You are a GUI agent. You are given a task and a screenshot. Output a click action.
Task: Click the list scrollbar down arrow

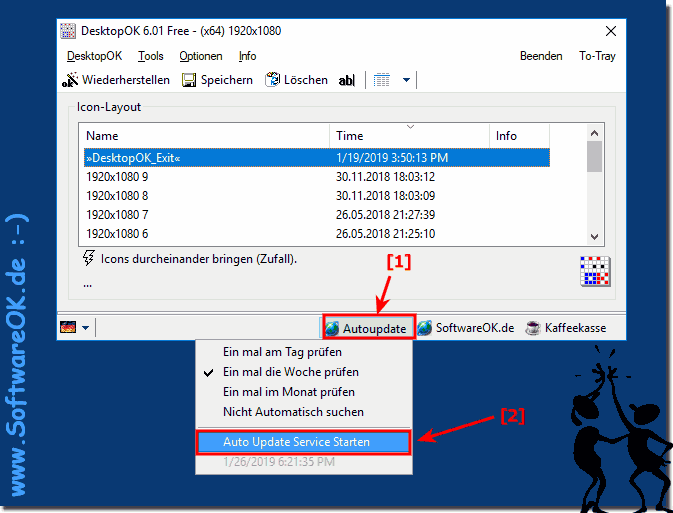(x=594, y=237)
